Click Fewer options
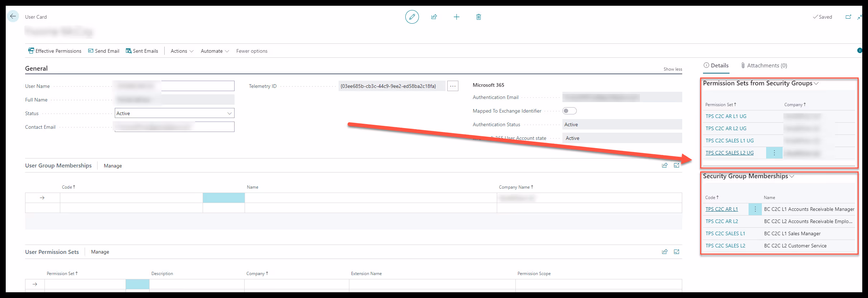 point(252,51)
